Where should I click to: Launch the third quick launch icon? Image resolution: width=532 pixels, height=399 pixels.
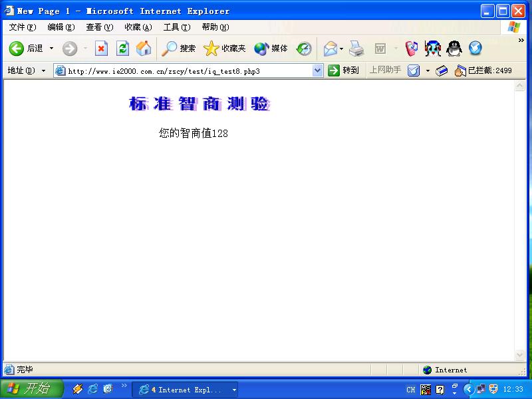tap(108, 389)
